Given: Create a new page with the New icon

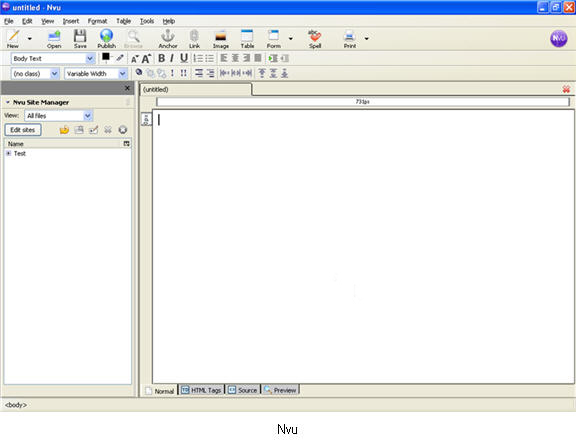Looking at the screenshot, I should tap(13, 39).
